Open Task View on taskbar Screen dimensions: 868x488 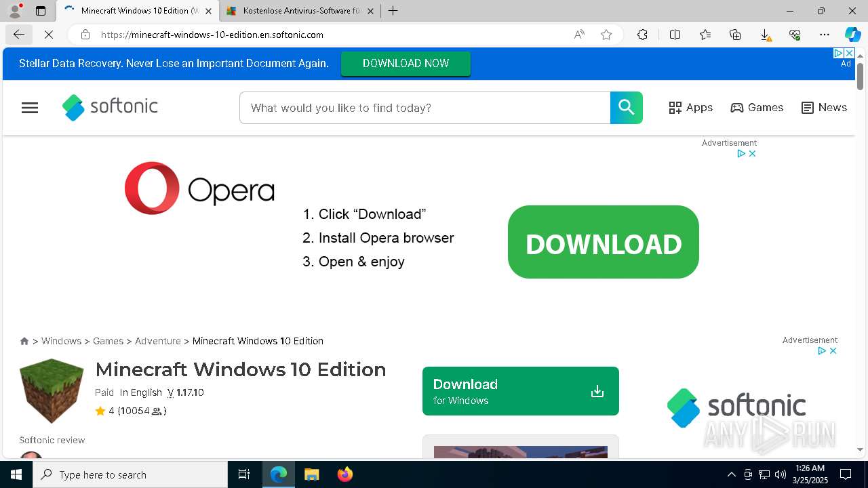(x=244, y=474)
